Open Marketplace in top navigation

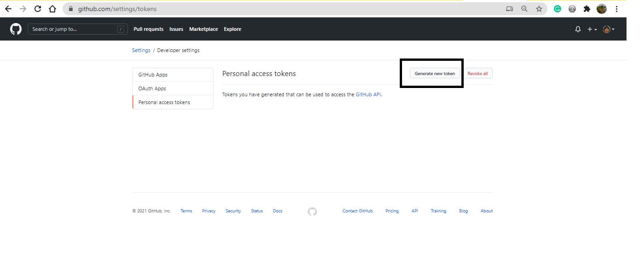click(203, 29)
